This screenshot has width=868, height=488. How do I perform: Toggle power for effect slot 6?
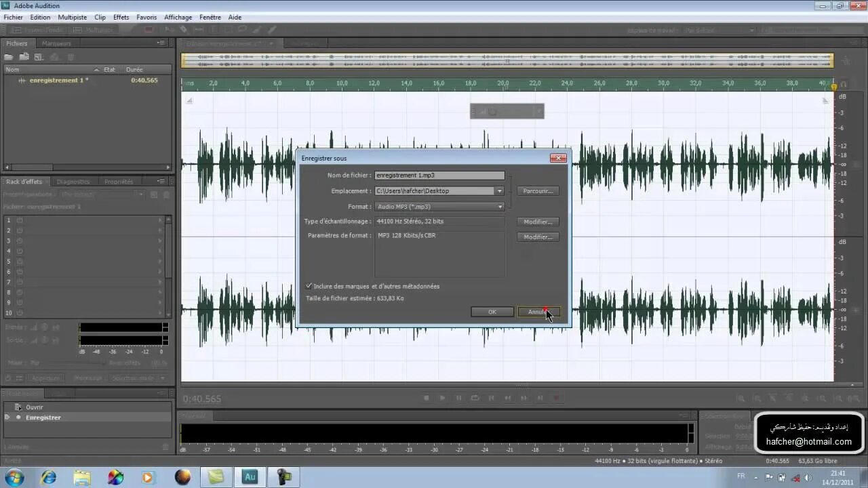click(x=20, y=272)
